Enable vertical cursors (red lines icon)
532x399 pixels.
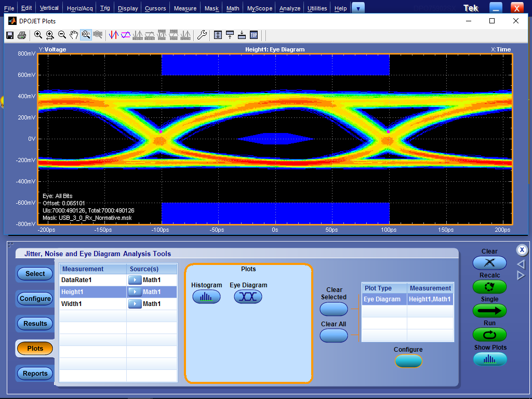114,35
